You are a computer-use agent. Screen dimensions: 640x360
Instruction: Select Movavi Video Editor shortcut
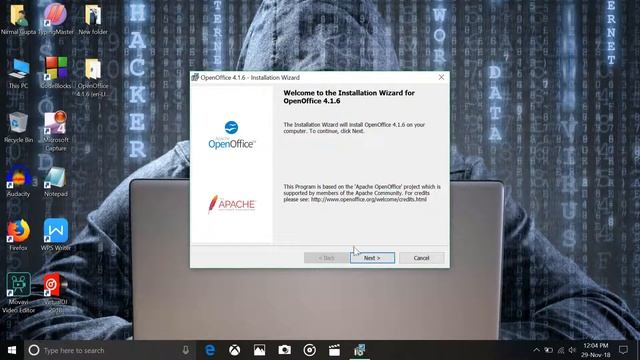click(x=18, y=293)
